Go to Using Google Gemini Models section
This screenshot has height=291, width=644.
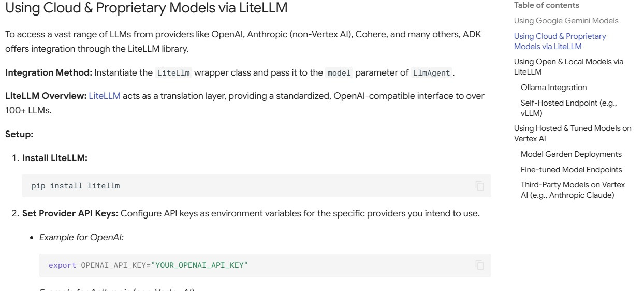coord(566,21)
